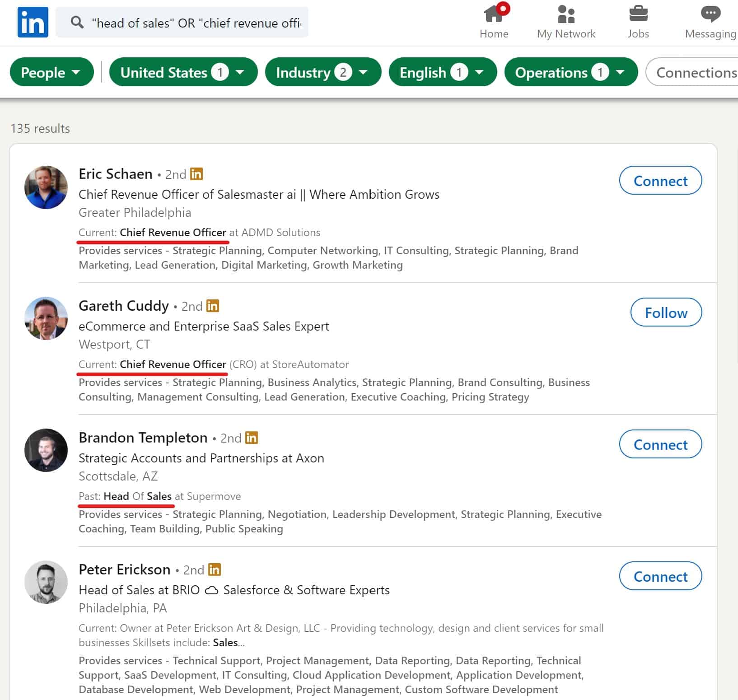This screenshot has height=700, width=738.
Task: Click Peter Erickson's LinkedIn premium badge
Action: tap(215, 569)
